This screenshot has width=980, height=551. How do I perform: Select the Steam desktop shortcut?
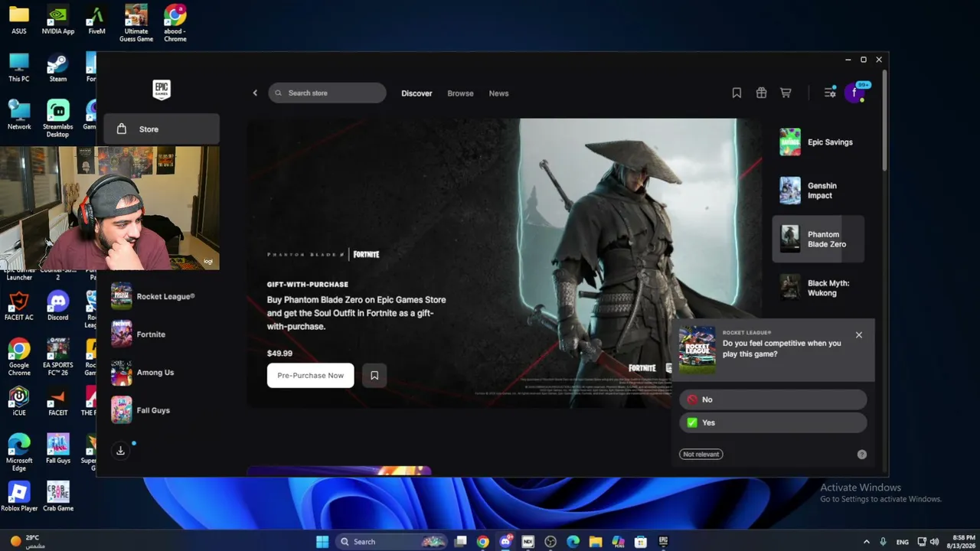coord(58,67)
